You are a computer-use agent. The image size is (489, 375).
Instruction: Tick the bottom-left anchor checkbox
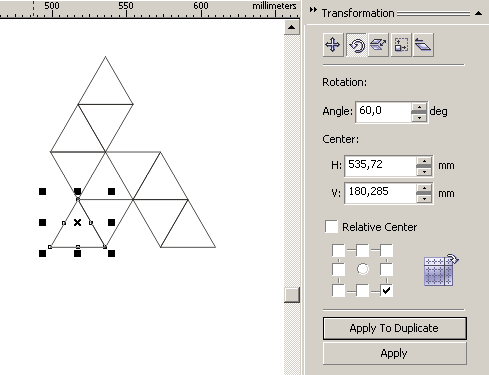point(338,290)
